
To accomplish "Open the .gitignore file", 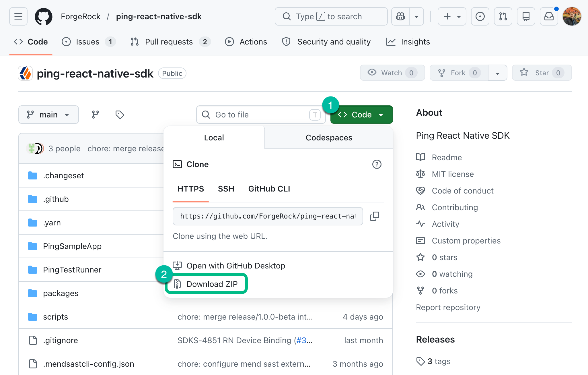I will [x=61, y=340].
